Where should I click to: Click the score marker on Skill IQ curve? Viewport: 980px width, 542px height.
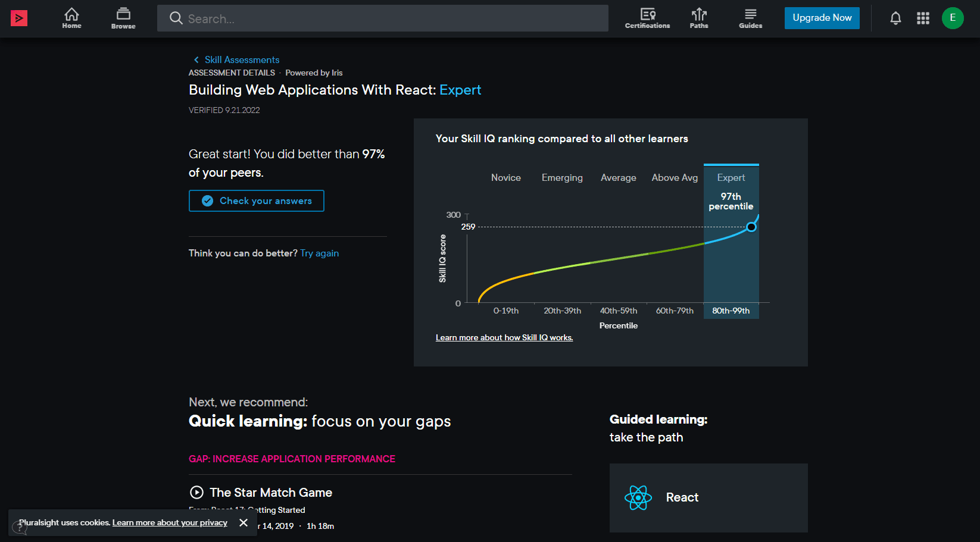click(751, 227)
